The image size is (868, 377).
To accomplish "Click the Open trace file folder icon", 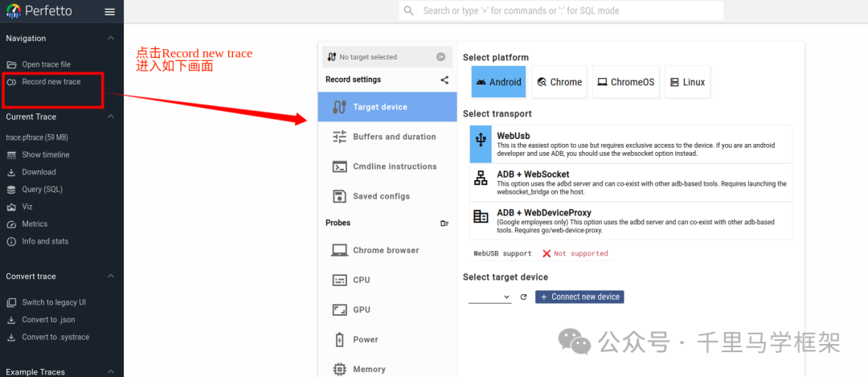I will (11, 64).
